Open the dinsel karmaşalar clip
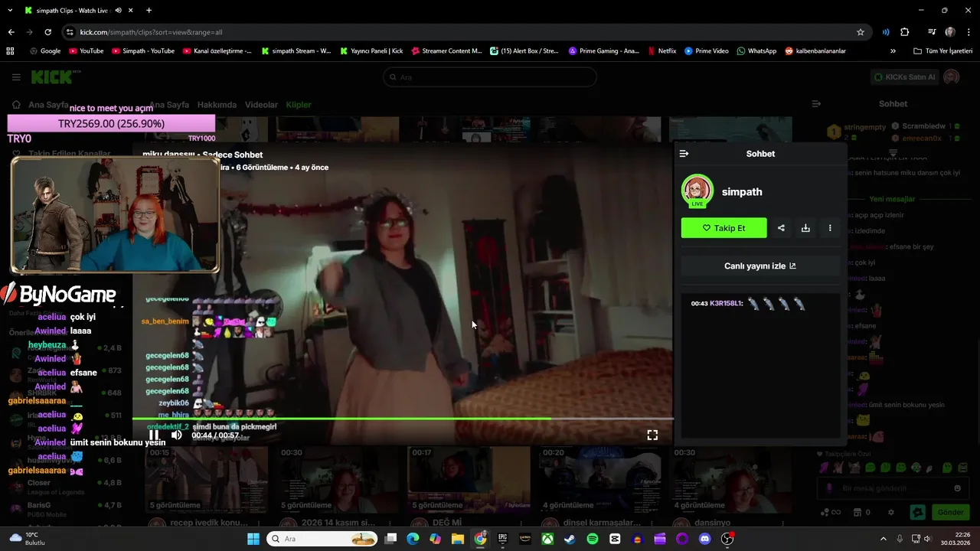 599,480
